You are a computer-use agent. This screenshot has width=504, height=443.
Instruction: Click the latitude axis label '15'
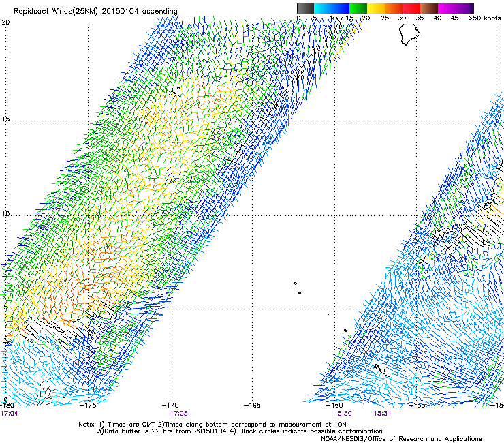5,119
